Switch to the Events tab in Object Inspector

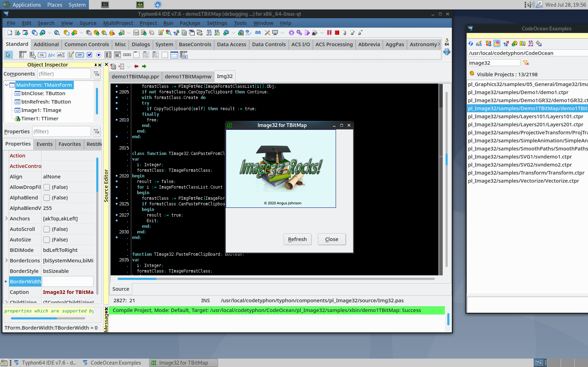click(44, 144)
